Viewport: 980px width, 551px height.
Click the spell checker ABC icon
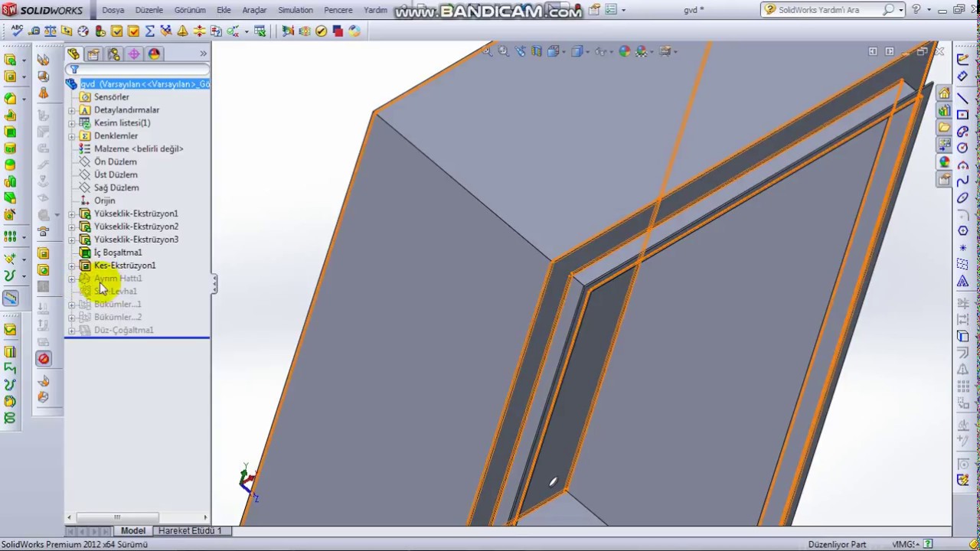click(17, 31)
